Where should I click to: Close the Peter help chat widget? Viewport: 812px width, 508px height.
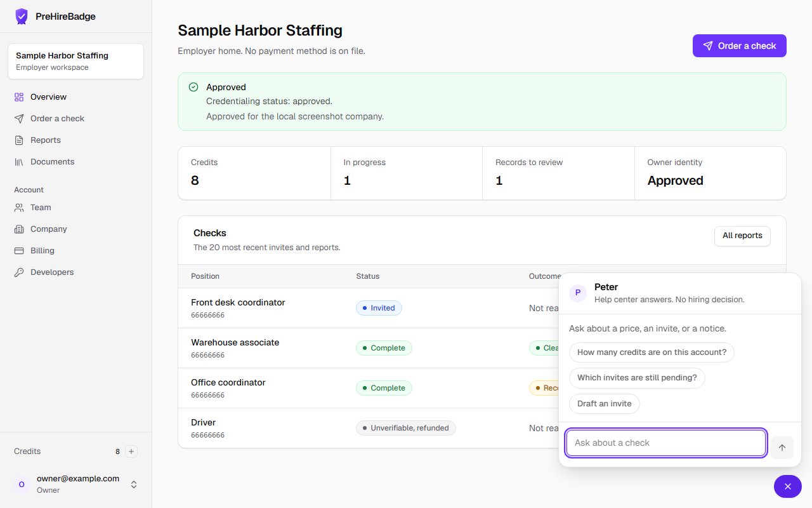point(788,486)
